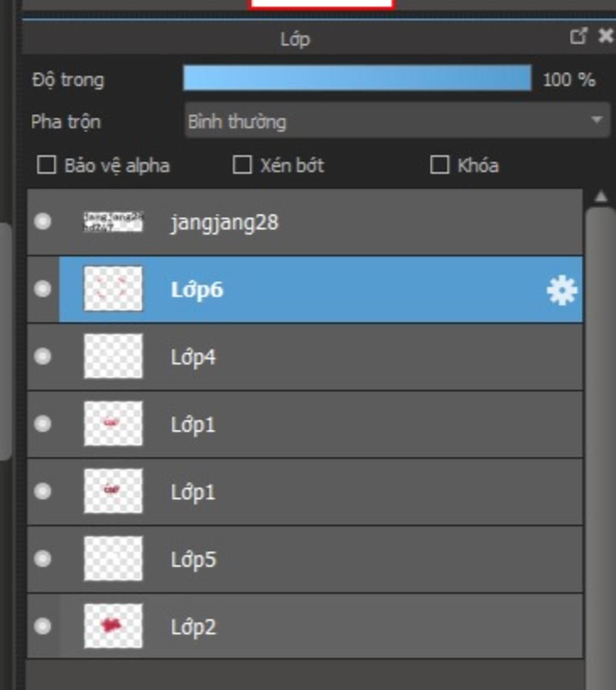Hide layer Lớp2 visibility dot

[x=43, y=626]
